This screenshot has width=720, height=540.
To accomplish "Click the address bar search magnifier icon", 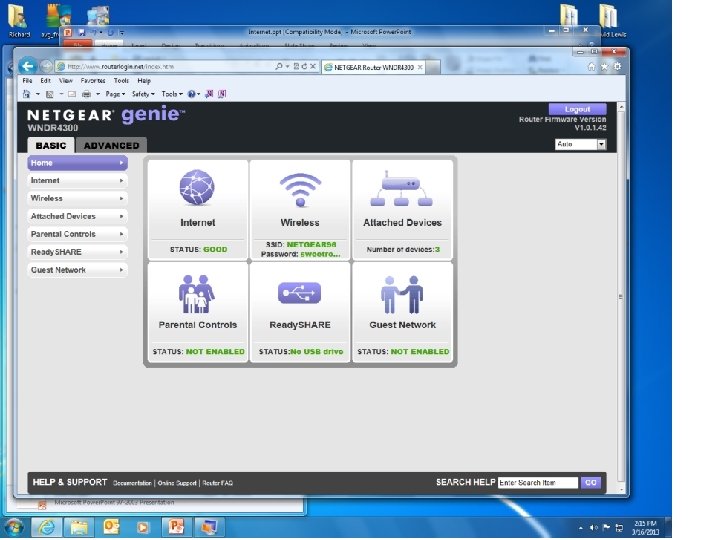I will (x=278, y=67).
